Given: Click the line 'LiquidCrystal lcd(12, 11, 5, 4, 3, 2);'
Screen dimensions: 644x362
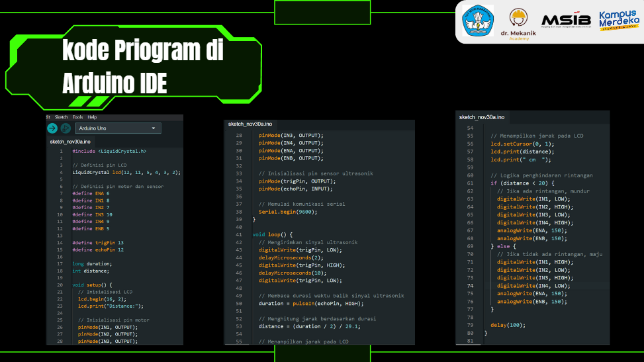Looking at the screenshot, I should [x=126, y=173].
